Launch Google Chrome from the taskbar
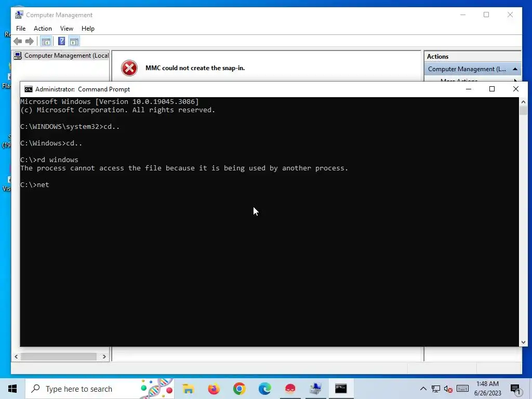The width and height of the screenshot is (532, 399). [239, 389]
